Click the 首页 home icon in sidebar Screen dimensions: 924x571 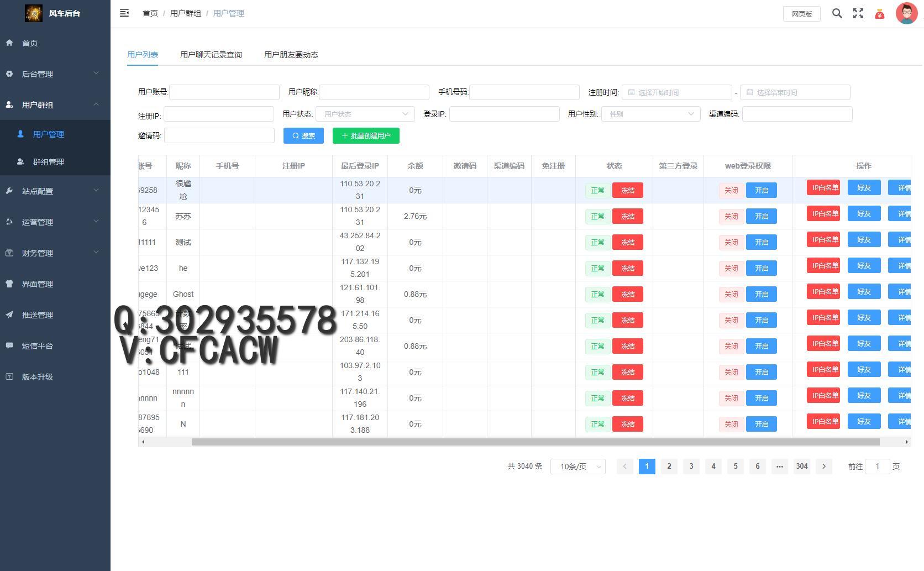pos(9,43)
